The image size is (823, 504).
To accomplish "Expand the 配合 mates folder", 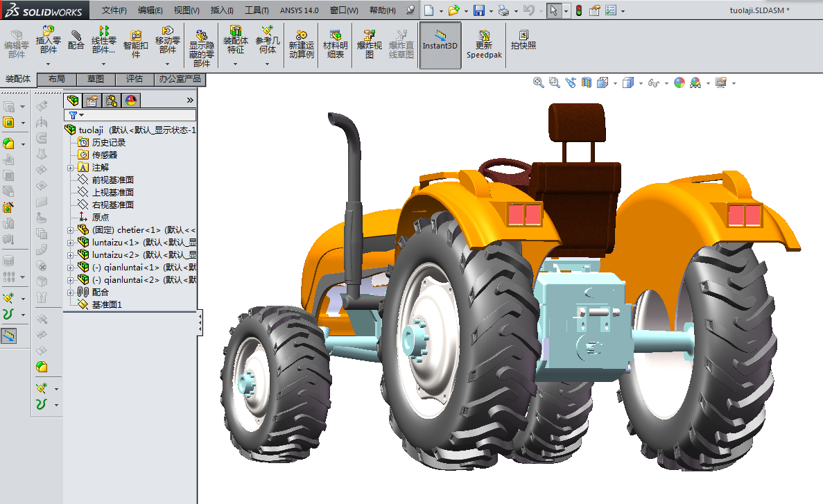I will pyautogui.click(x=70, y=292).
